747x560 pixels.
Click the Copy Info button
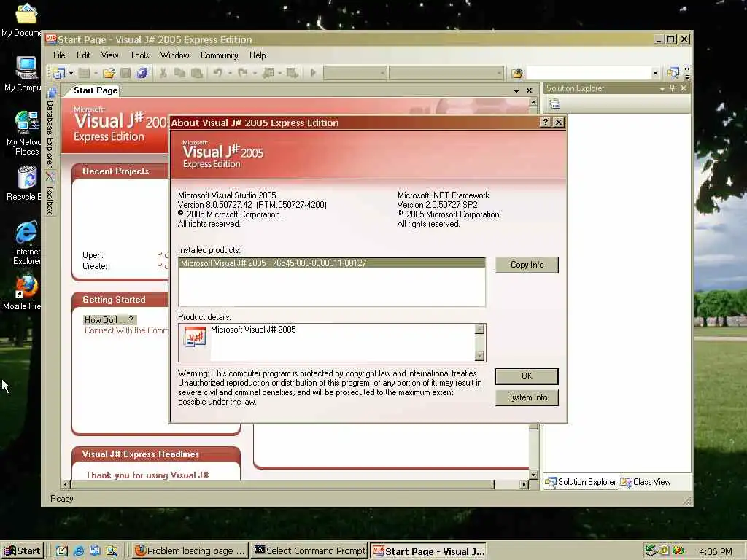click(527, 265)
